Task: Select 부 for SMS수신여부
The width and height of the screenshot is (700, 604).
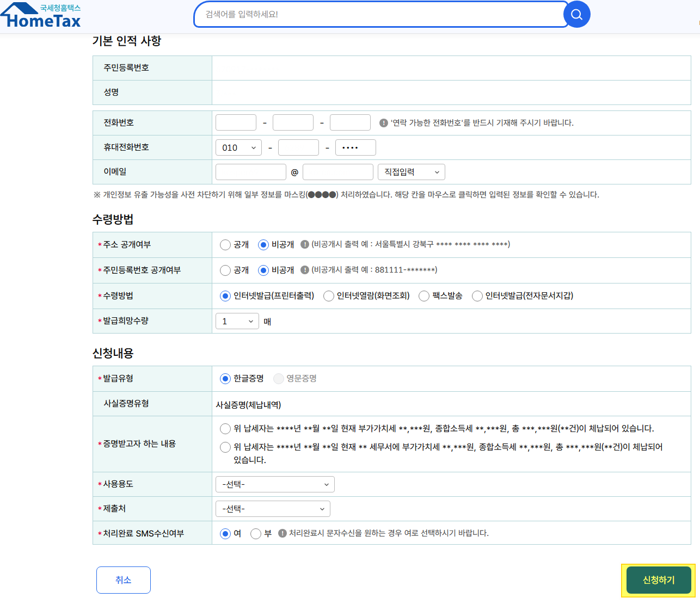Action: [255, 534]
